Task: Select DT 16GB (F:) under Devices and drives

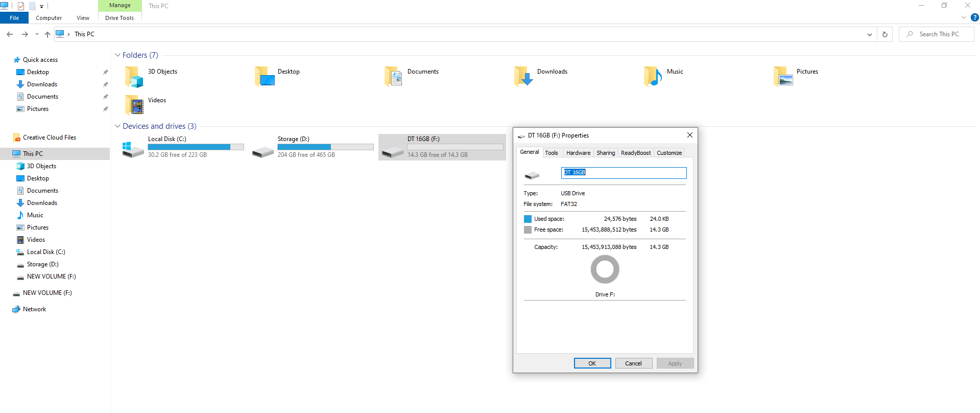Action: 442,147
